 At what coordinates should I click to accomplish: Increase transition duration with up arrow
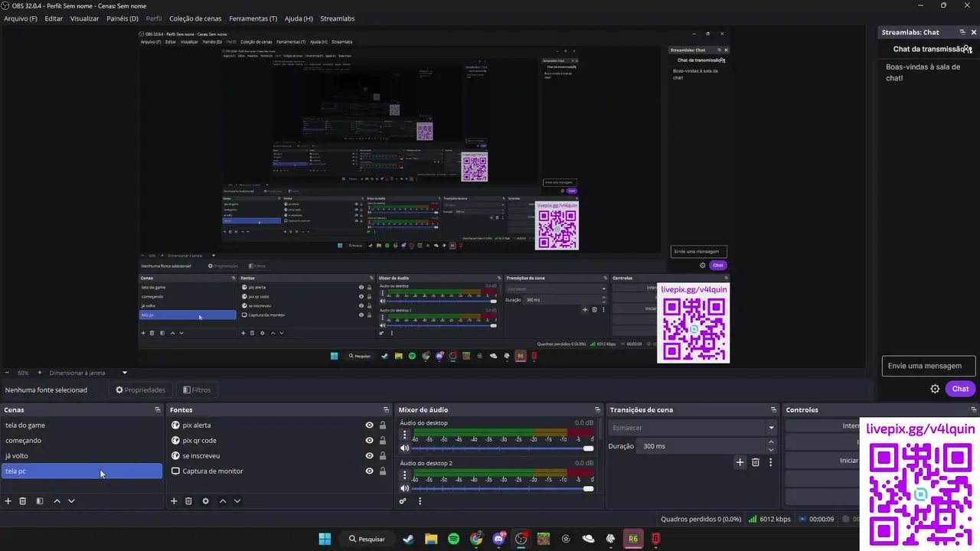click(771, 442)
